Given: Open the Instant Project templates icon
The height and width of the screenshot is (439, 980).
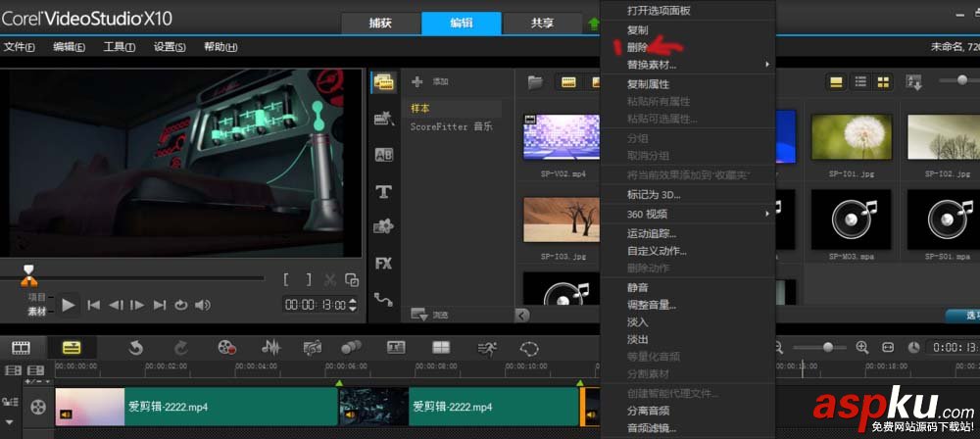Looking at the screenshot, I should coord(384,119).
